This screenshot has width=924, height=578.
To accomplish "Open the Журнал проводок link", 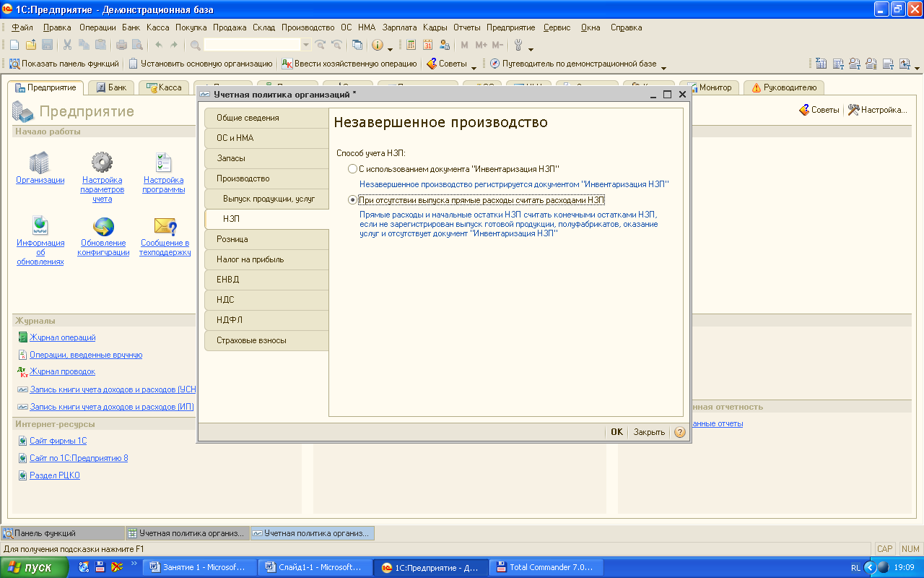I will 62,371.
